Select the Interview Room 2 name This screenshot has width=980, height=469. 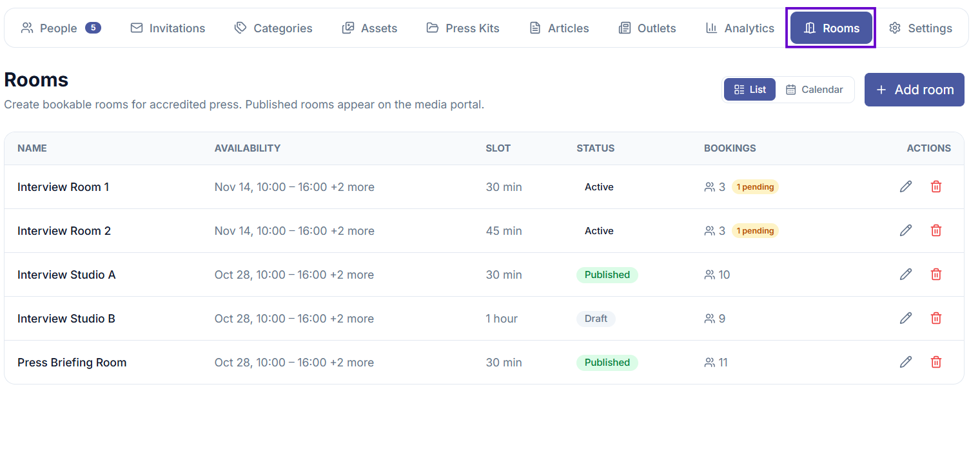(x=64, y=231)
